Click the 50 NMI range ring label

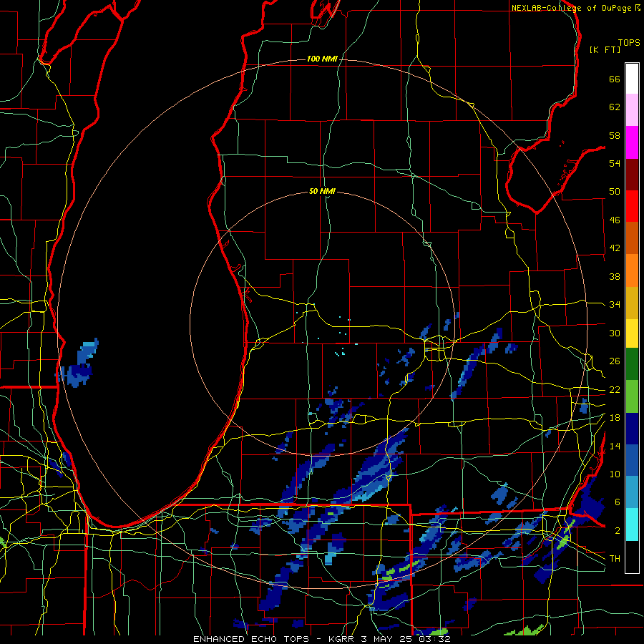pyautogui.click(x=322, y=191)
